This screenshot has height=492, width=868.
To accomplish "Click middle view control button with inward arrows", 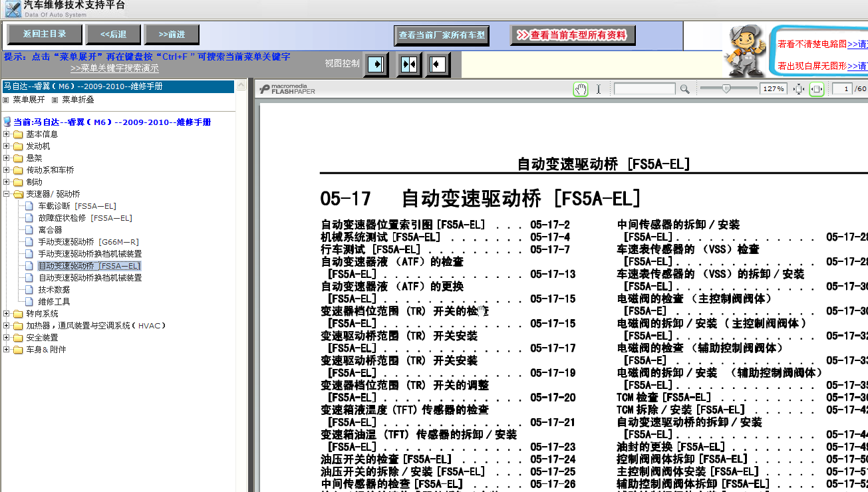I will 409,64.
